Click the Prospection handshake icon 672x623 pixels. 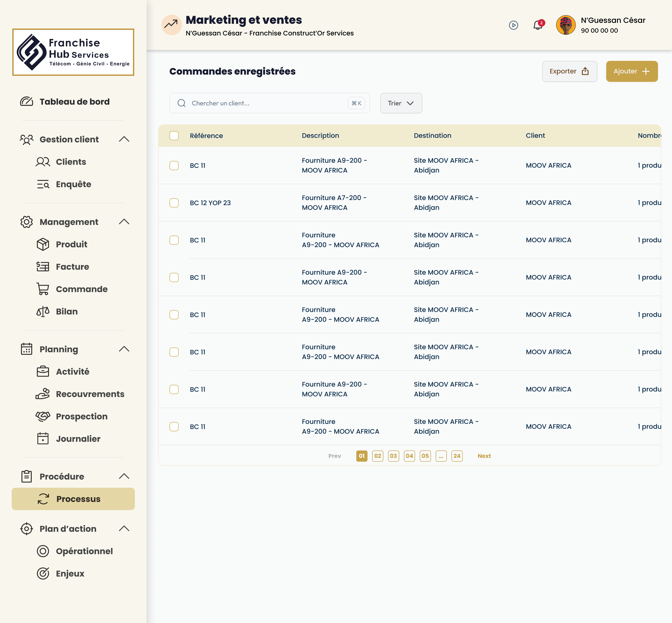43,416
